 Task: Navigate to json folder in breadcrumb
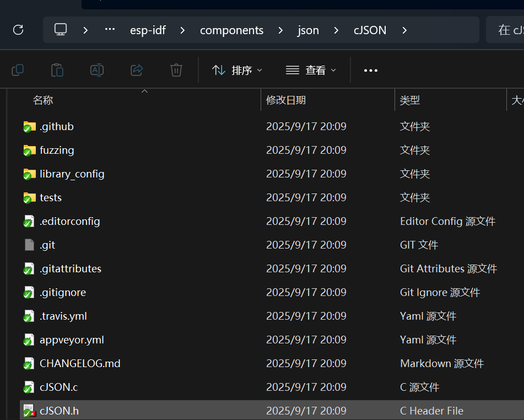point(308,30)
